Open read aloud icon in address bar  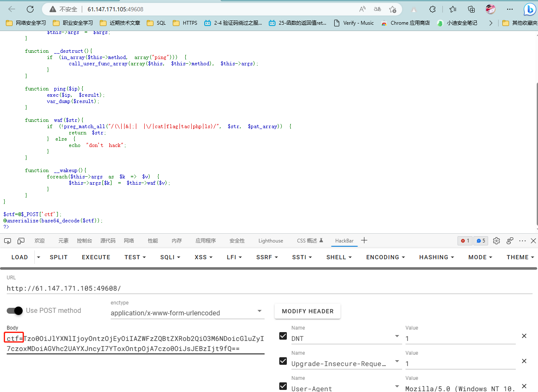[x=362, y=9]
